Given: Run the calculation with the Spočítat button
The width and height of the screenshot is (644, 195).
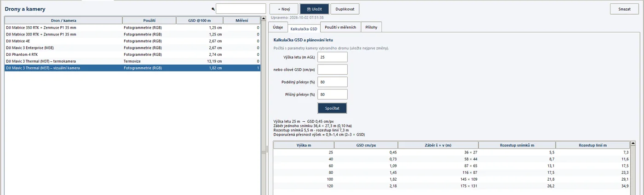Looking at the screenshot, I should click(332, 108).
